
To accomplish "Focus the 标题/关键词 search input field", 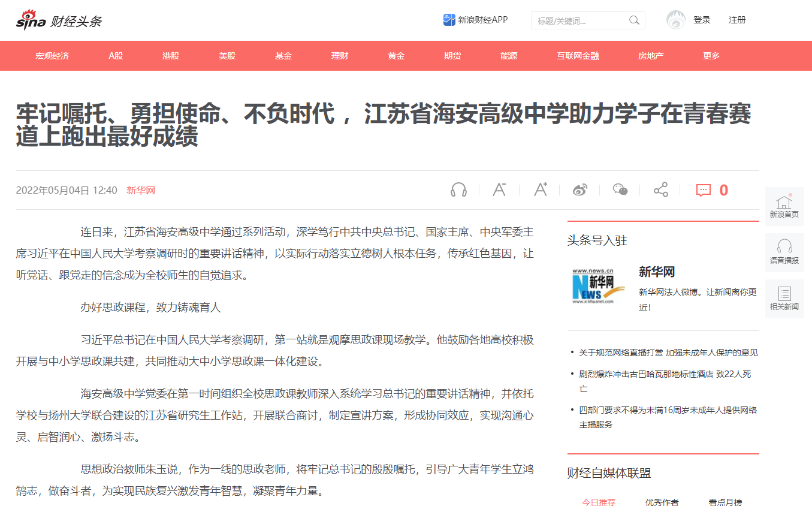I will [578, 21].
